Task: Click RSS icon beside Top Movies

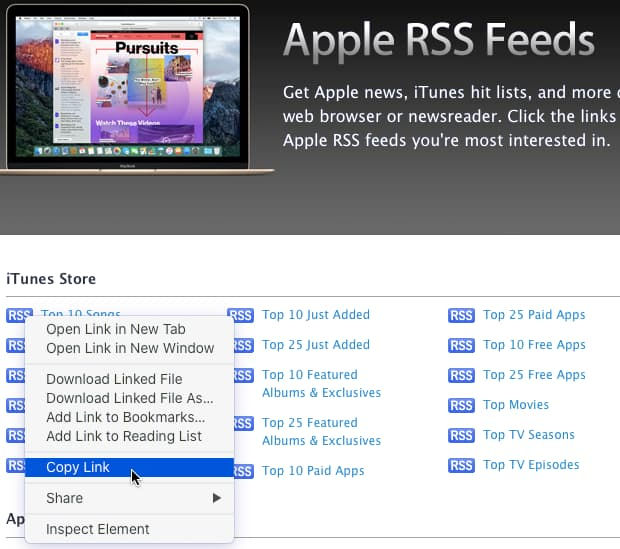Action: point(461,406)
